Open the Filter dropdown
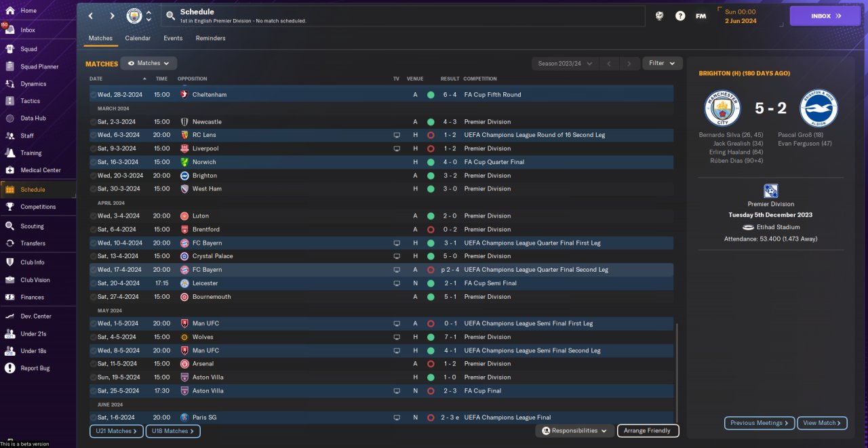 point(662,63)
